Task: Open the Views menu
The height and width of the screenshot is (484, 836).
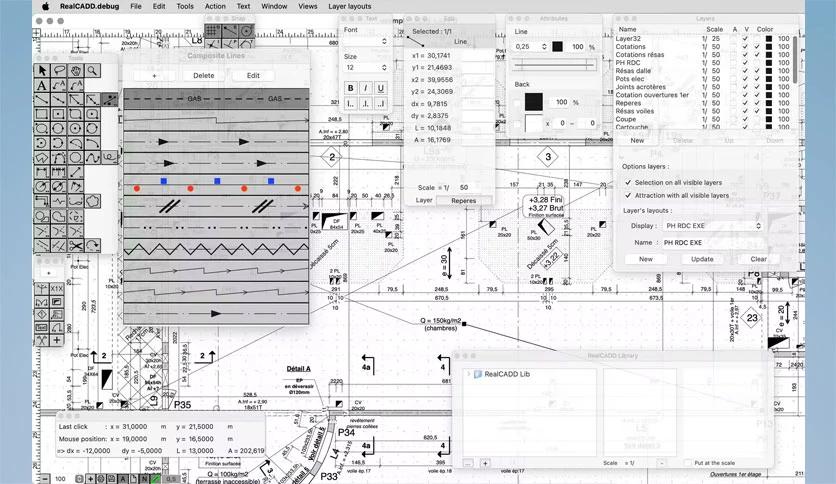Action: coord(308,6)
